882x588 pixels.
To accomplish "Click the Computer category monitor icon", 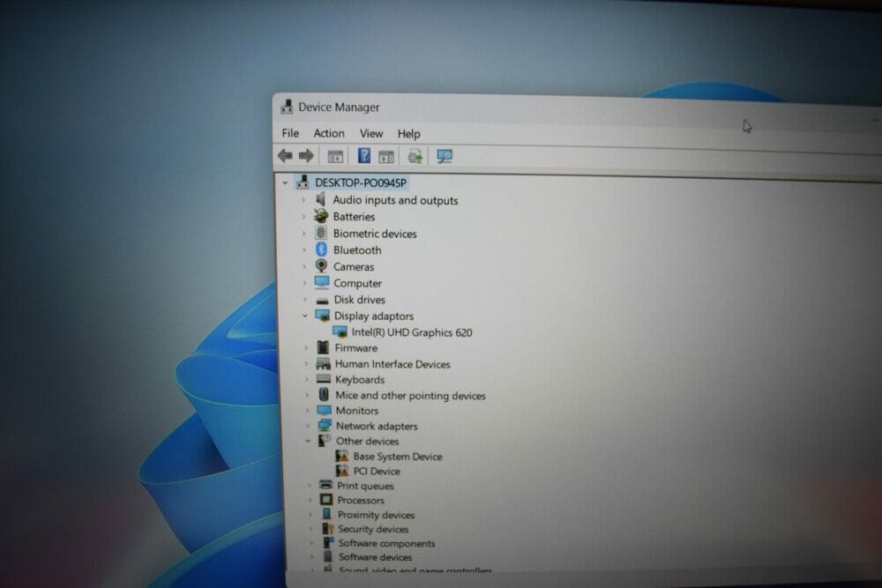I will [322, 281].
